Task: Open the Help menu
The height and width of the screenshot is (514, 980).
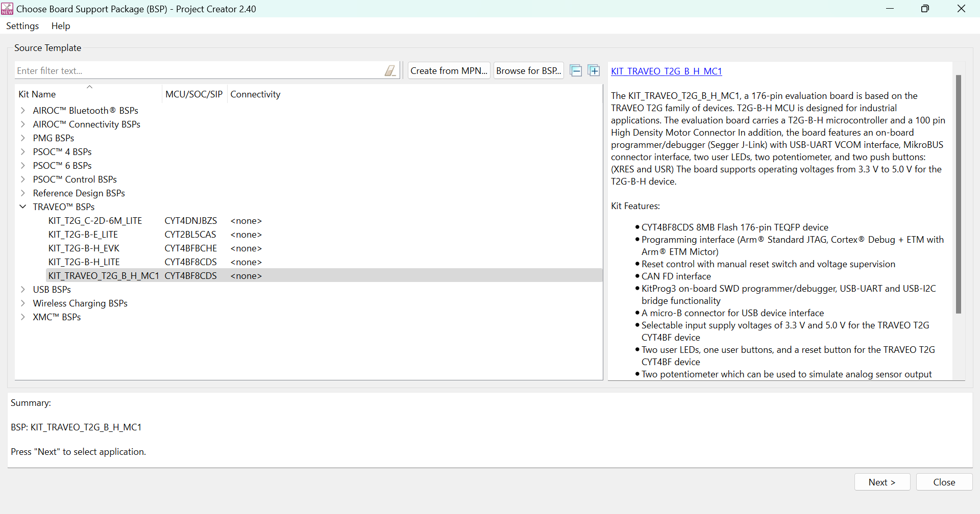Action: [61, 26]
